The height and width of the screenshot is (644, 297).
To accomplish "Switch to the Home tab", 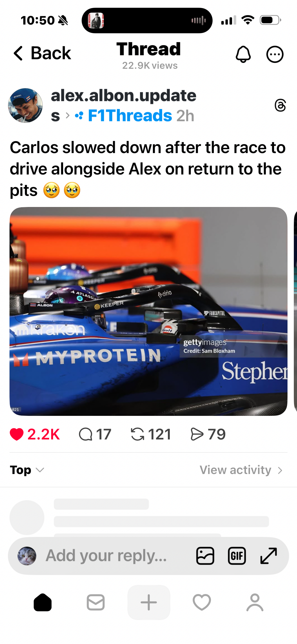I will click(x=43, y=602).
